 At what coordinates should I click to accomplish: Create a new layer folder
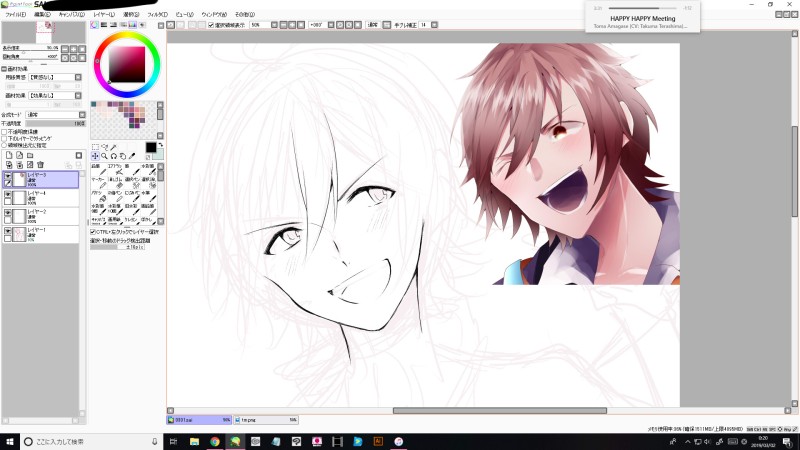(x=30, y=155)
